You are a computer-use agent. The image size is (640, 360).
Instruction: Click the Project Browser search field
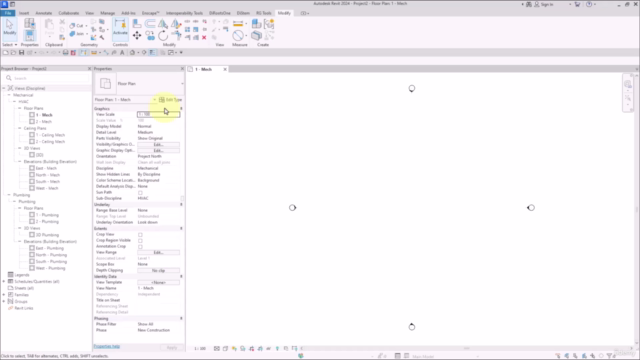pos(48,78)
